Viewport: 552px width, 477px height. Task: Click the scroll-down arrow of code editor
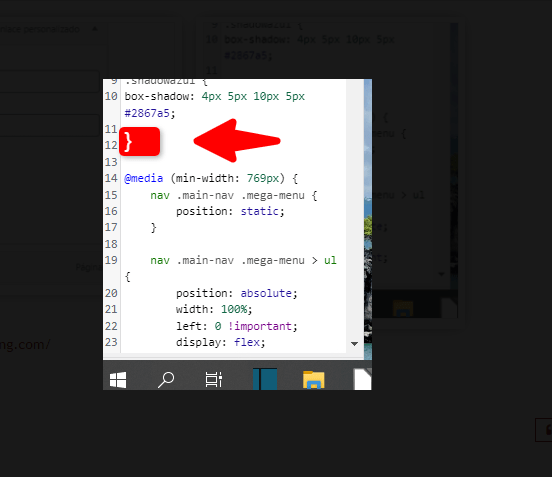point(355,344)
